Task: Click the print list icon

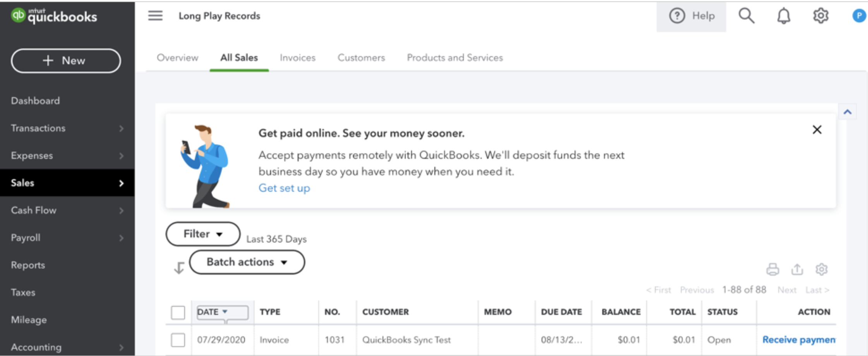Action: [772, 269]
